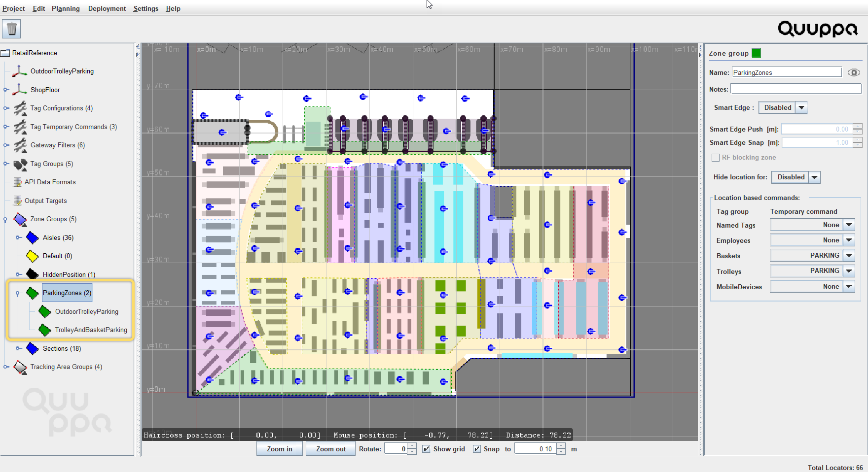Click the API Data Formats icon
Screen dimensions: 868x472
(x=18, y=182)
